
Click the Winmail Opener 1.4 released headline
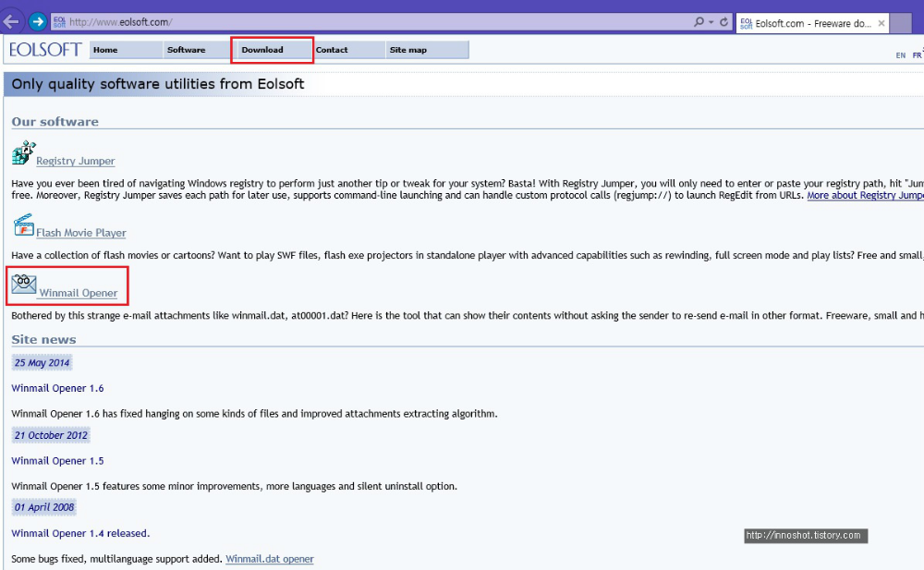80,533
